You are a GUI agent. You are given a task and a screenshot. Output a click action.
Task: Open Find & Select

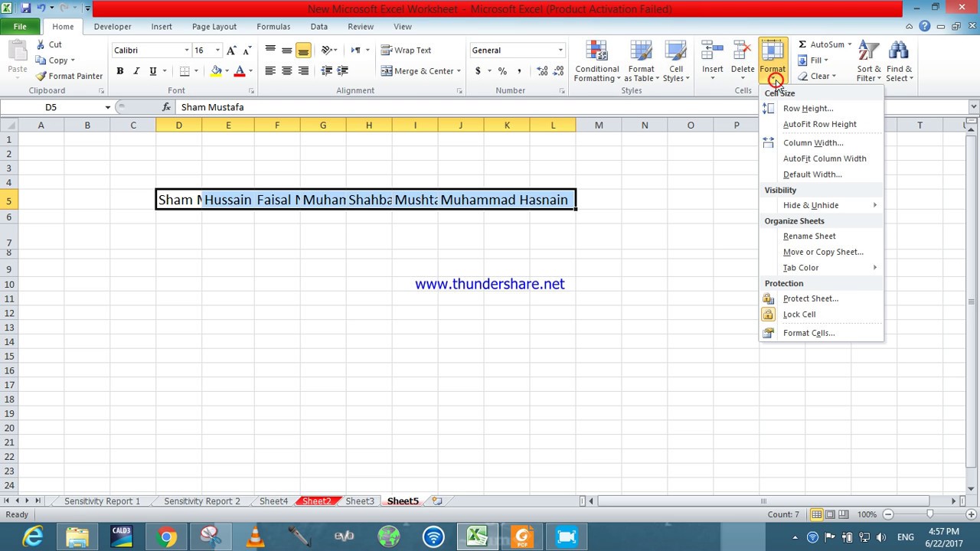point(899,61)
